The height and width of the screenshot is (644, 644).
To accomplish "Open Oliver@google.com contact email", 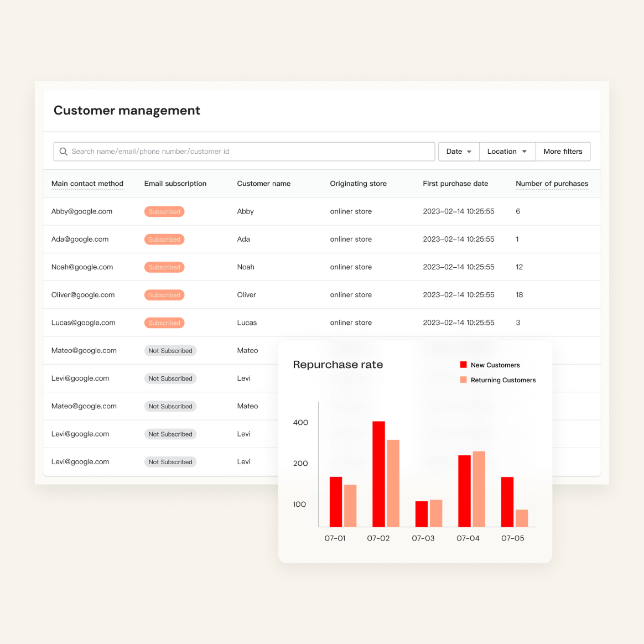I will 83,295.
